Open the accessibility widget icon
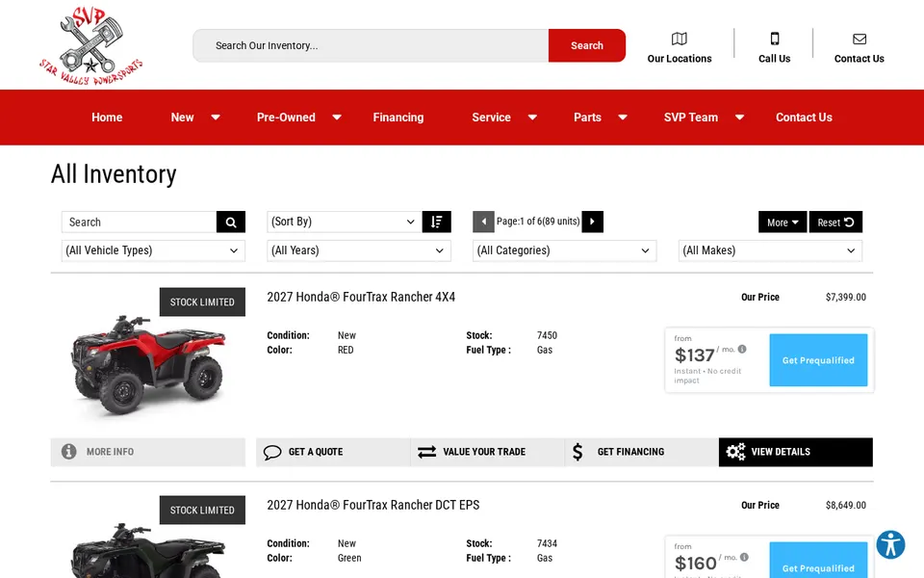Viewport: 924px width, 578px height. coord(890,544)
